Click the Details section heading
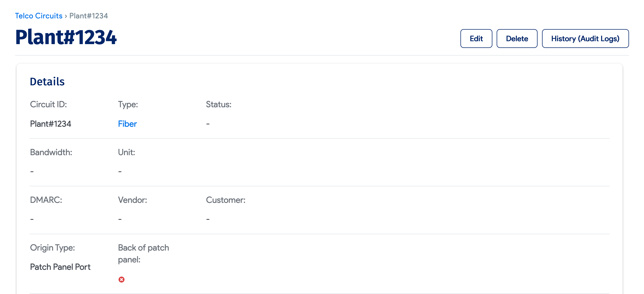The image size is (644, 294). tap(47, 82)
